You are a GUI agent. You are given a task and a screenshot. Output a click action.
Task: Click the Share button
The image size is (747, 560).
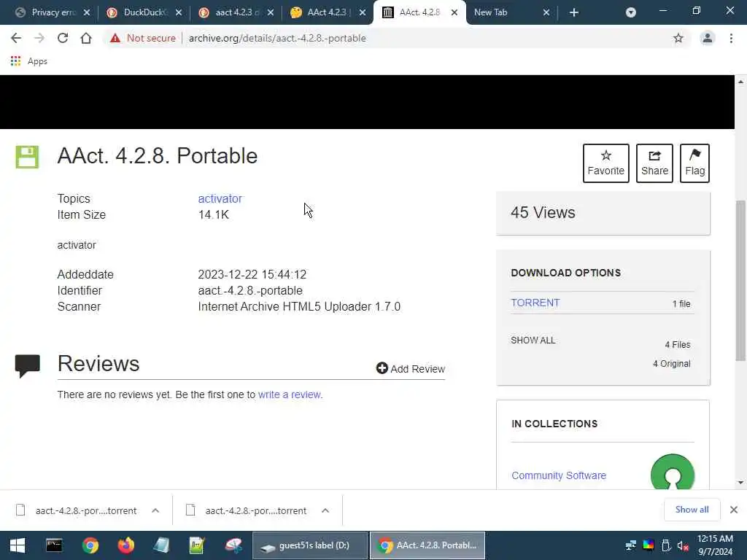[x=654, y=163]
